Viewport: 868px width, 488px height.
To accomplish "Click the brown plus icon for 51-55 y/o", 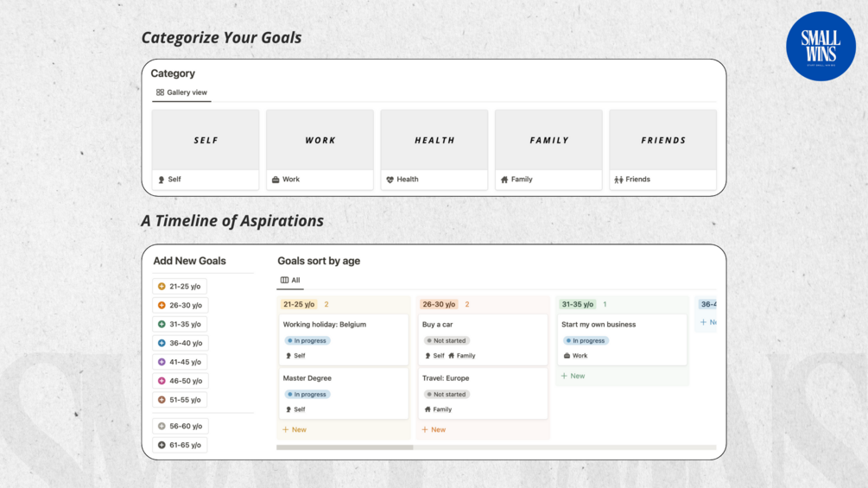I will [x=162, y=400].
